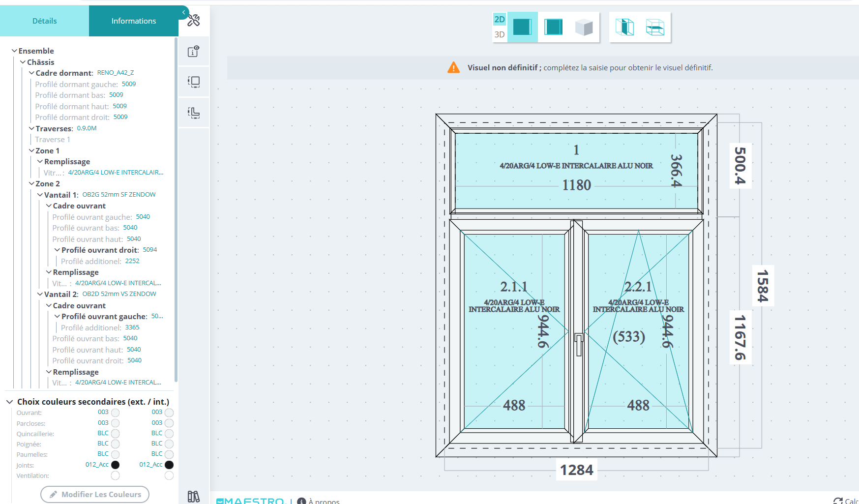Select the Poignée exterior color swatch

(x=116, y=444)
